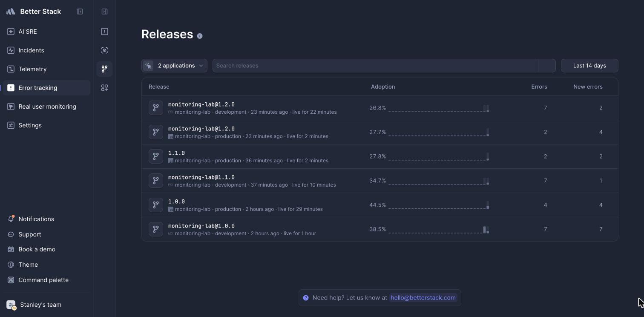Viewport: 644px width, 317px height.
Task: Open the release named 1.0.0
Action: [x=176, y=202]
